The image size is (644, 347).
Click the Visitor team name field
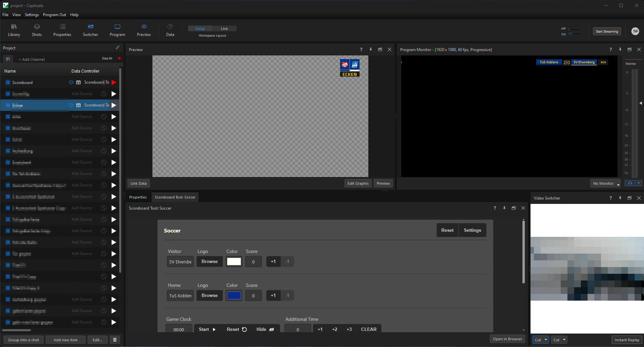[180, 261]
